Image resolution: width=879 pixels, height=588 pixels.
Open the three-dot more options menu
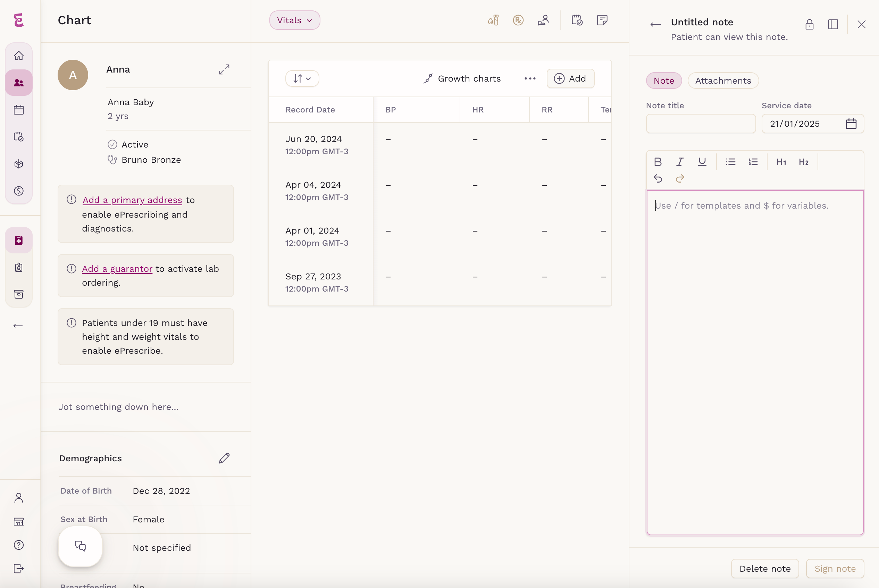(x=530, y=79)
